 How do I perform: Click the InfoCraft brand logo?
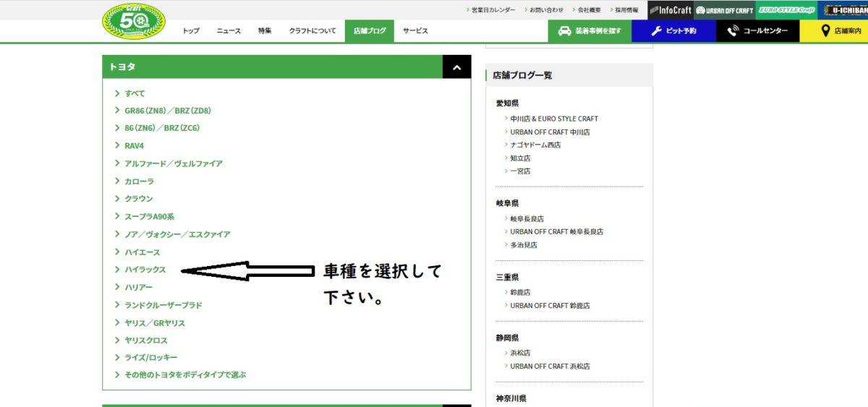671,10
